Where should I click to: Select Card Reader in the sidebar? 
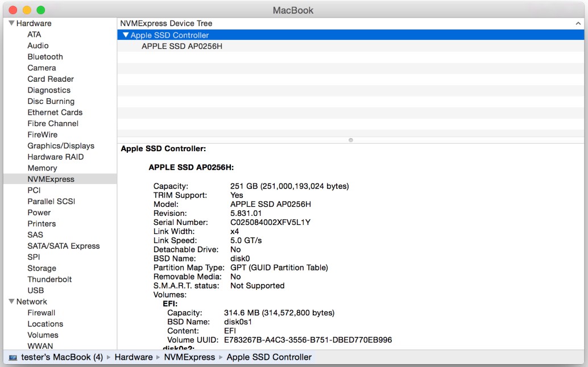[51, 79]
